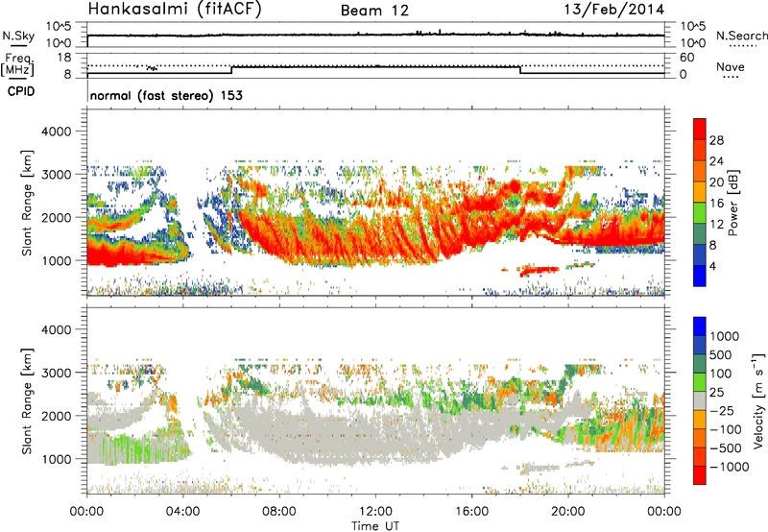Click the light green segment of power colorbar
This screenshot has width=768, height=532.
[700, 212]
